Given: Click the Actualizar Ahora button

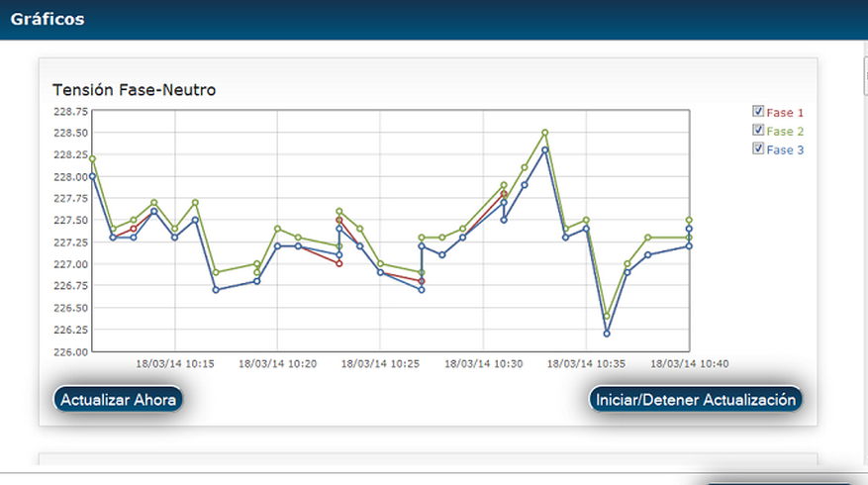Looking at the screenshot, I should (118, 399).
